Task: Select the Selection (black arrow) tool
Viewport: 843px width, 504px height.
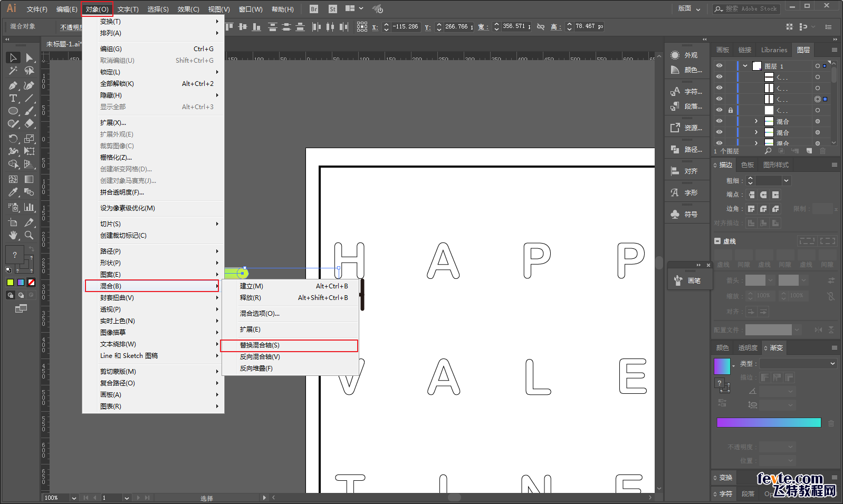Action: point(13,57)
